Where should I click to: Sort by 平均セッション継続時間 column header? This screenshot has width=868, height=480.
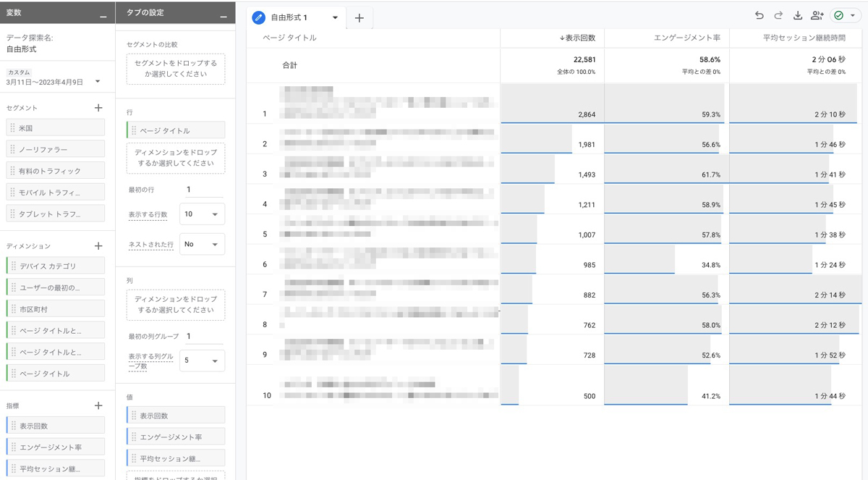[x=804, y=38]
